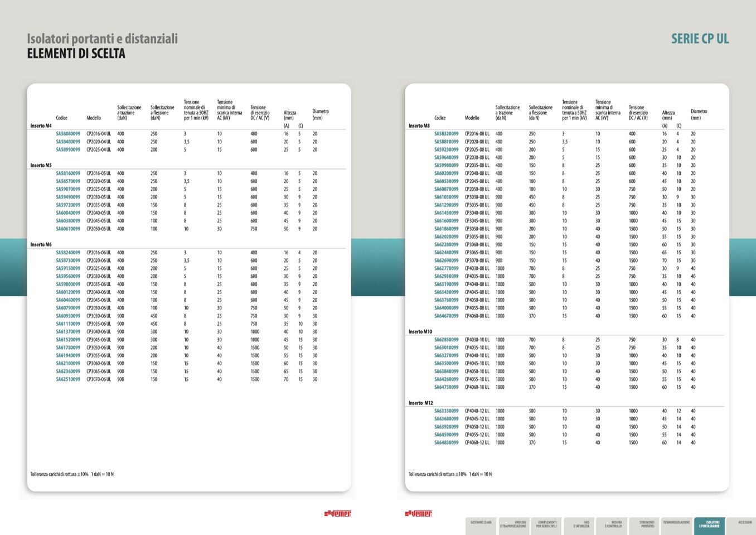Click product code SA62510099 link
756x535 pixels.
pos(68,379)
